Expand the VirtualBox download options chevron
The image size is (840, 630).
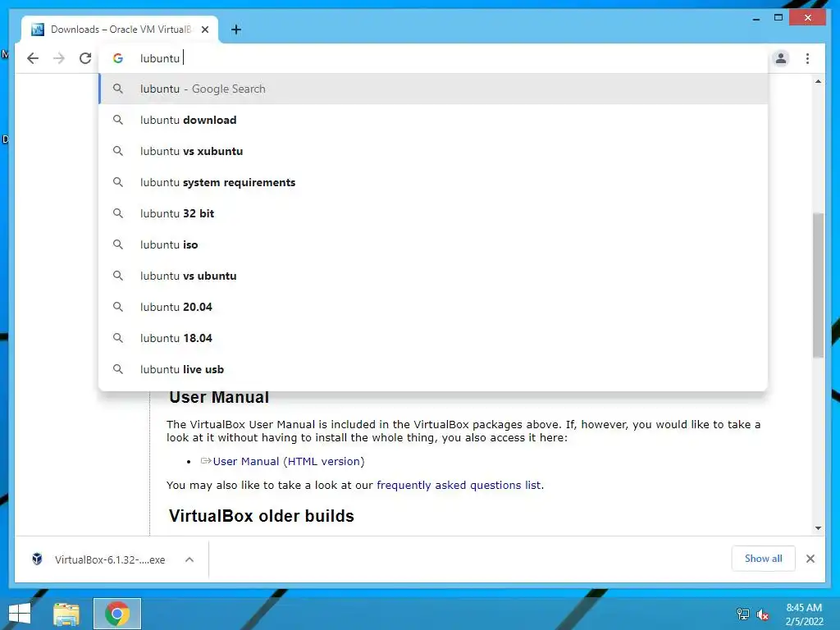tap(189, 559)
